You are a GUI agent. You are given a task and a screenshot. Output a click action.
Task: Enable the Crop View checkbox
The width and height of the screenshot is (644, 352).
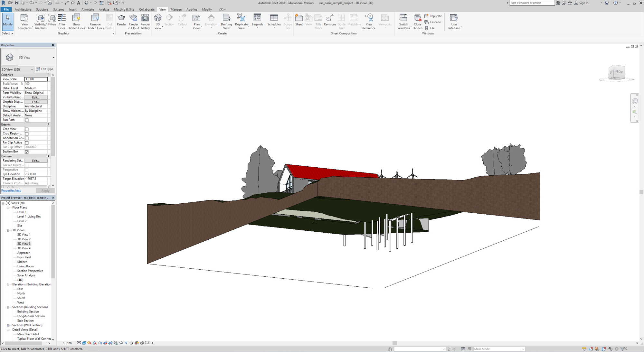(27, 129)
